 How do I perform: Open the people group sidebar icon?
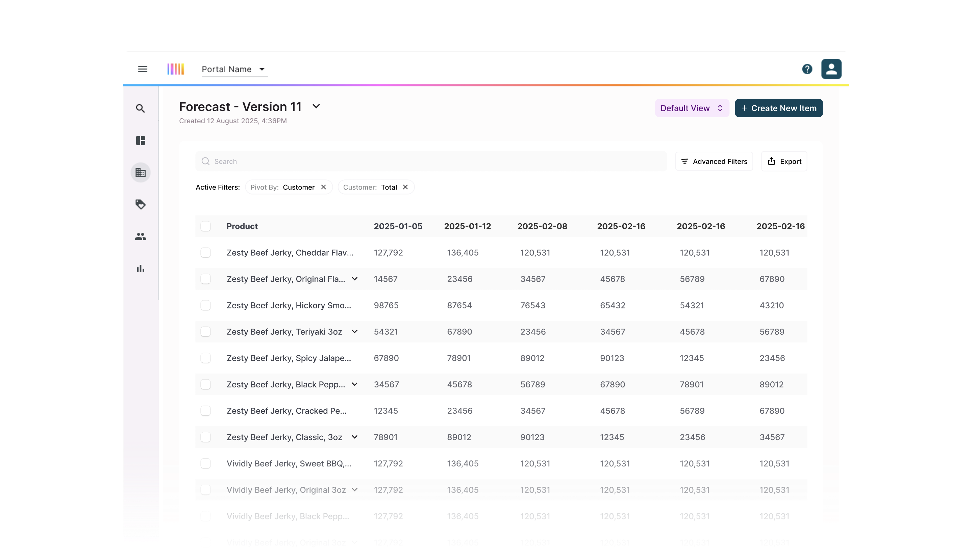(141, 236)
